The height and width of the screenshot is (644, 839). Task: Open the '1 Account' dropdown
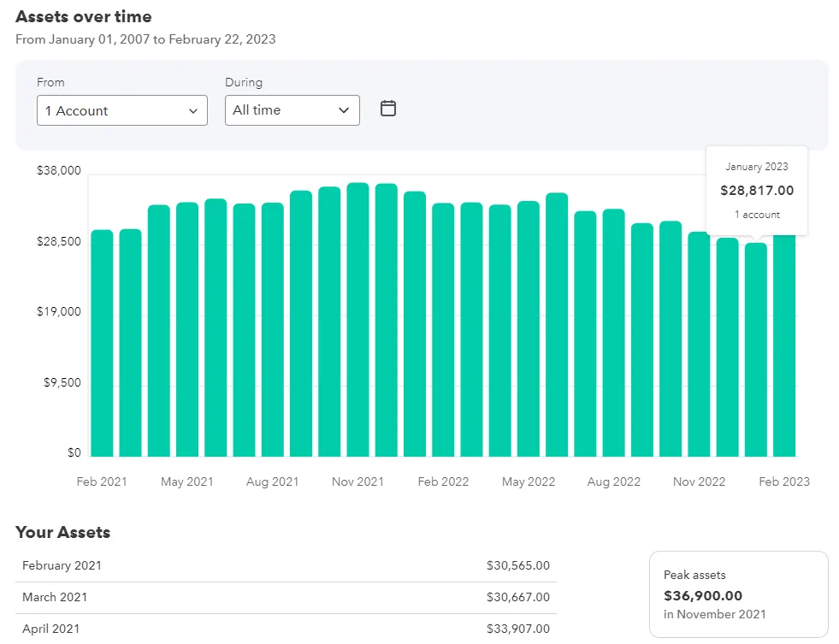tap(122, 110)
